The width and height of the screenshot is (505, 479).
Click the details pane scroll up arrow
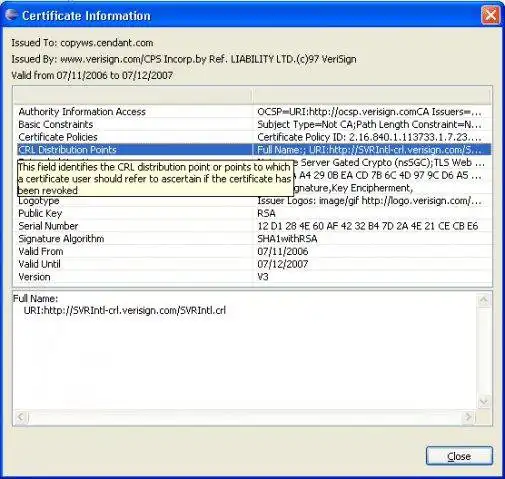484,300
